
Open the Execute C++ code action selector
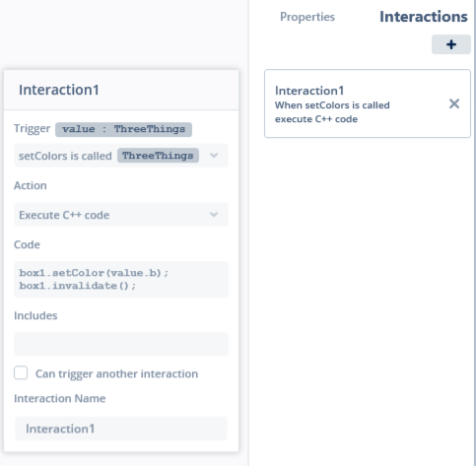[121, 215]
